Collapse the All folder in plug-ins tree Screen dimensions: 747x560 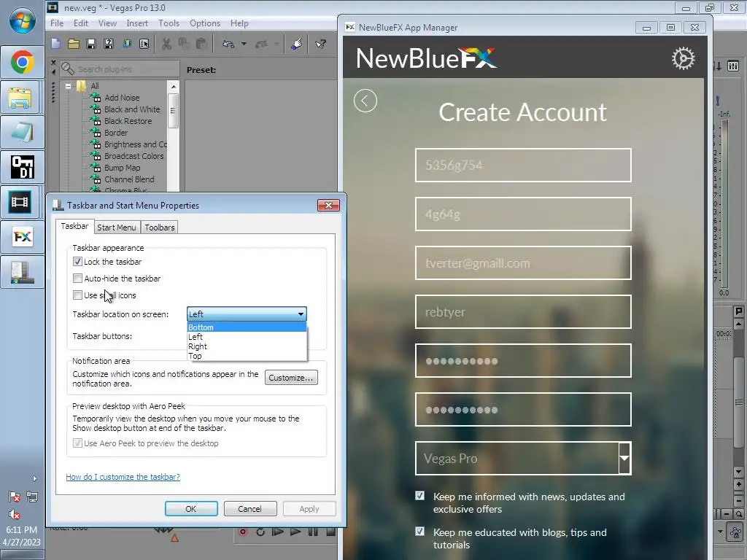68,86
